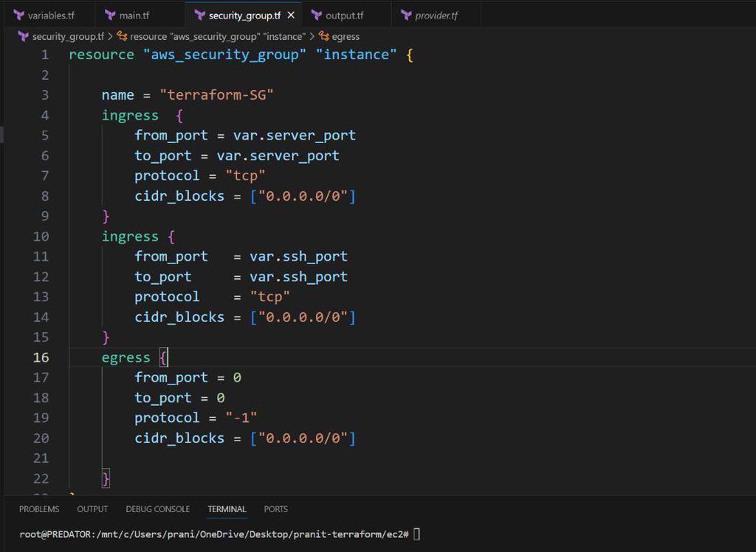Click "aws_security_group" string on line 1
This screenshot has height=552, width=756.
224,55
